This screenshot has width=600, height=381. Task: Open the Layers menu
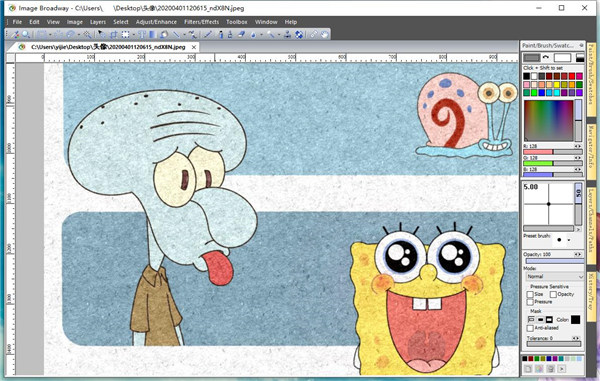click(x=98, y=22)
